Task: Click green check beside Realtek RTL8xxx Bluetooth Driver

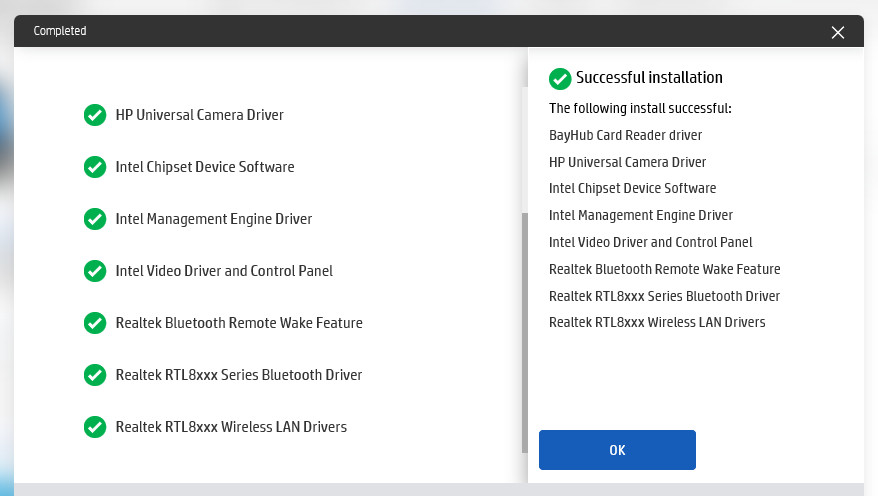Action: point(95,375)
